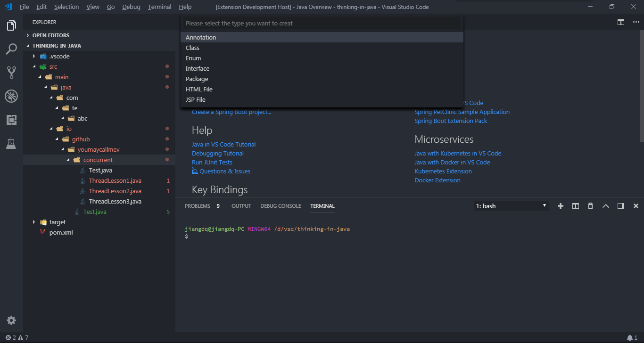Open the Manage gear menu

(11, 320)
